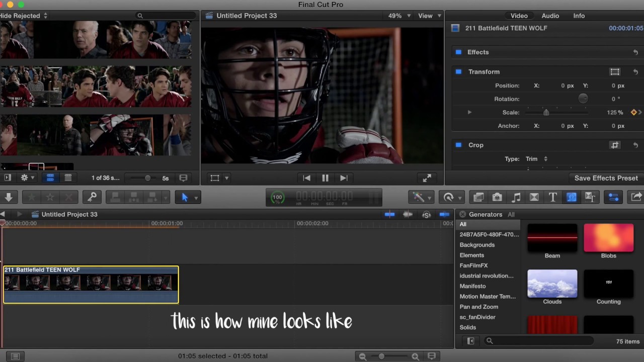Open the Titles browser T icon

[553, 198]
